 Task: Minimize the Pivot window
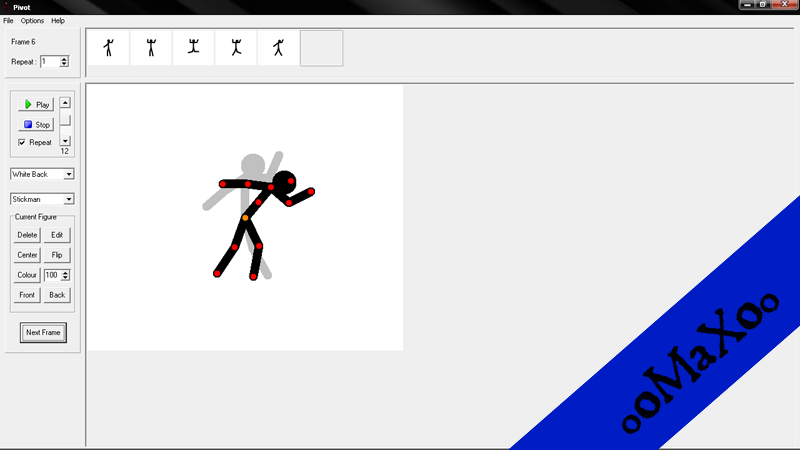747,5
